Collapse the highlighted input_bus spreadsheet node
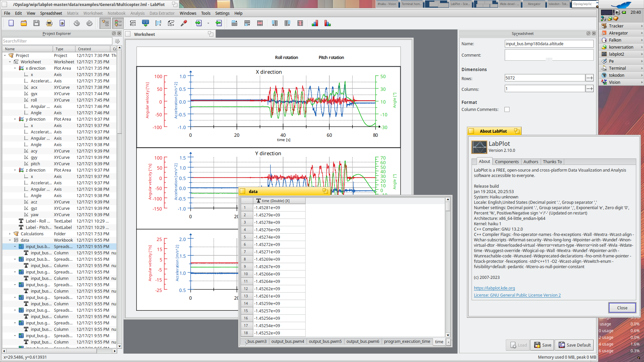The image size is (644, 362). (15, 247)
